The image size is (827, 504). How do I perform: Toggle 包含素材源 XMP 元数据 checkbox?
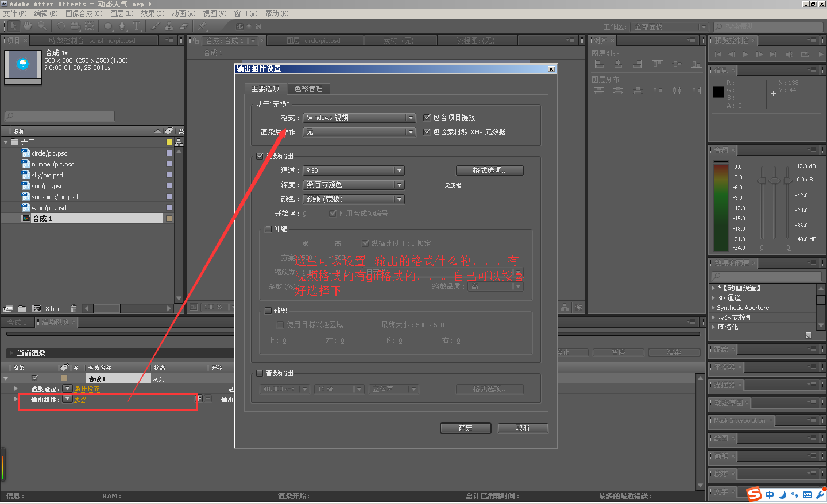tap(427, 131)
